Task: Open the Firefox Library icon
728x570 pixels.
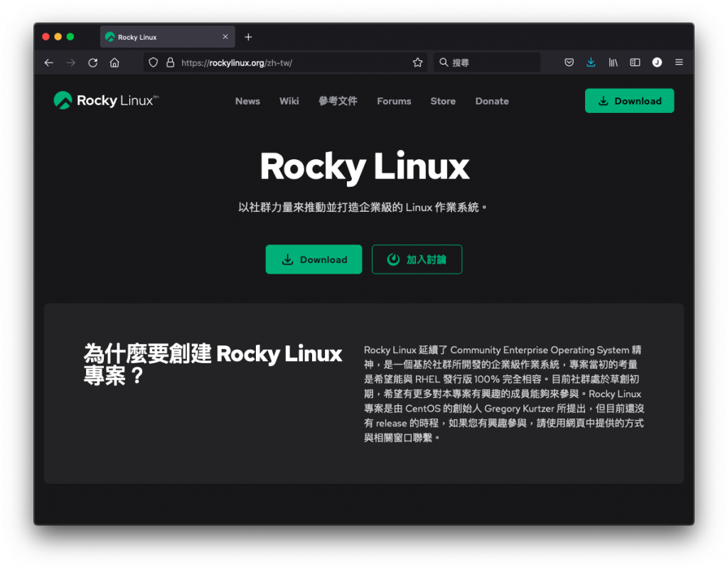Action: [613, 63]
